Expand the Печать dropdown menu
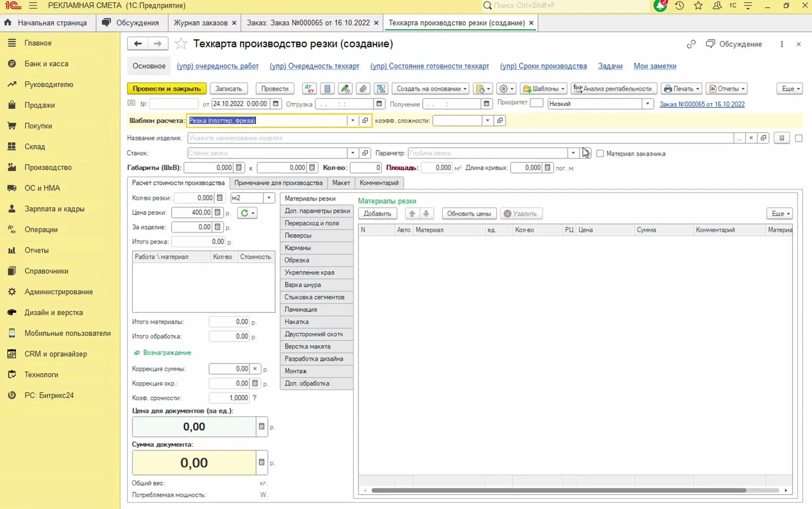The height and width of the screenshot is (509, 812). click(x=682, y=88)
